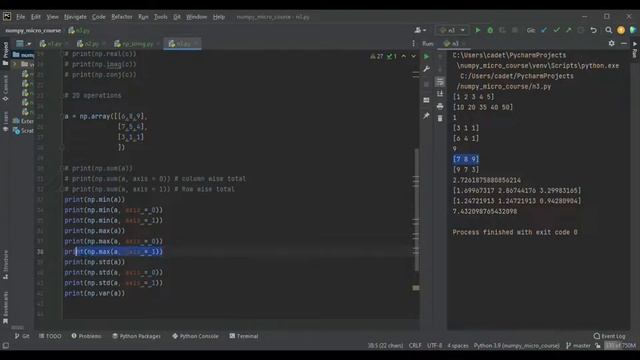Viewport: 640px width, 360px height.
Task: Toggle the Commit side tool window
Action: tap(5, 88)
